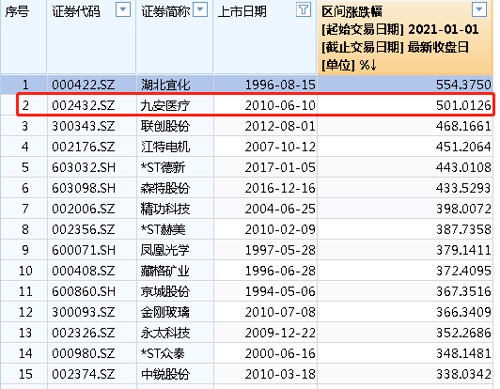Select stock code 600071.SH

pyautogui.click(x=84, y=250)
